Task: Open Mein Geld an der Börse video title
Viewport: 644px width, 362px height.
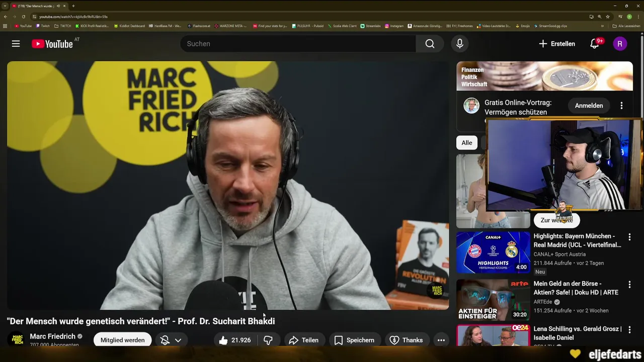Action: pyautogui.click(x=576, y=288)
